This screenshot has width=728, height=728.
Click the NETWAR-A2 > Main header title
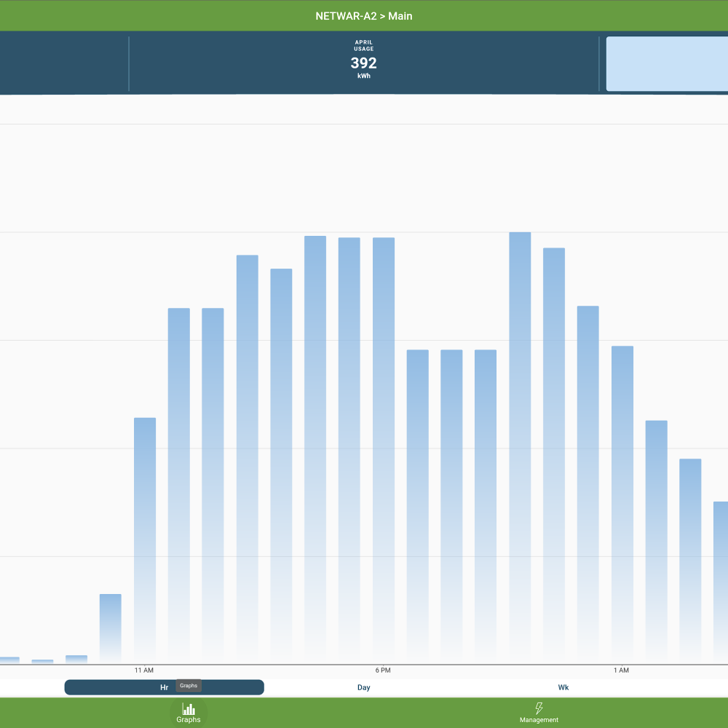tap(364, 15)
